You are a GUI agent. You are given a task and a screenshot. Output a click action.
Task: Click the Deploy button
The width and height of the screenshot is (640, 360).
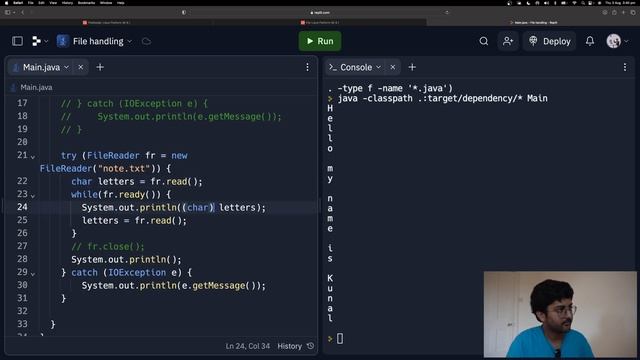point(550,41)
